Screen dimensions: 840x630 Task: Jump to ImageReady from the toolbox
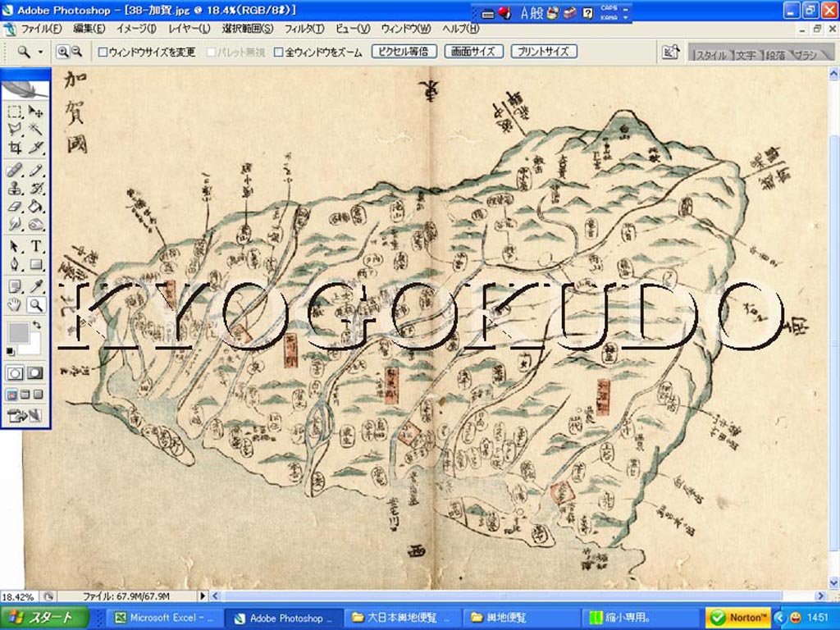[25, 415]
